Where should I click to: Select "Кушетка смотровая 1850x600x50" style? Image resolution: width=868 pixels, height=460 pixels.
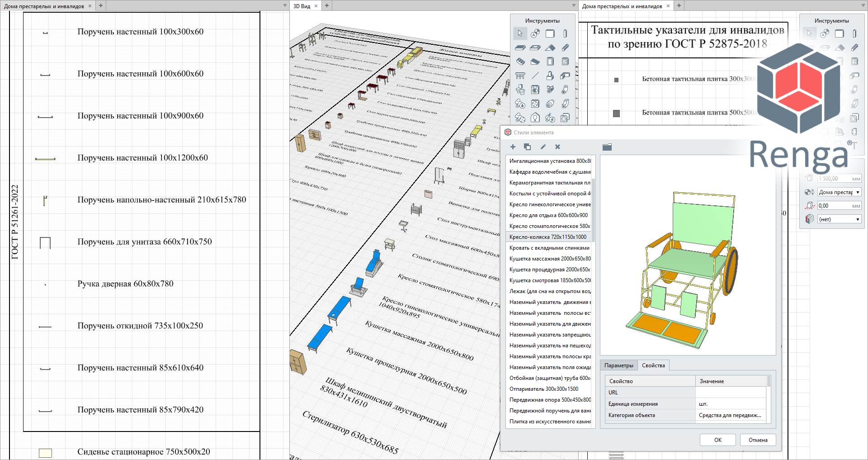click(548, 280)
